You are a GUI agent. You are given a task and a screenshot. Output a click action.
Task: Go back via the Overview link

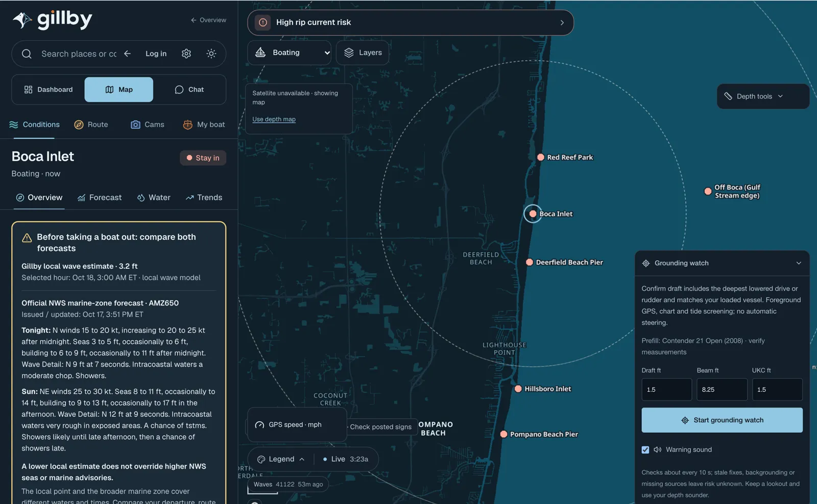point(208,20)
